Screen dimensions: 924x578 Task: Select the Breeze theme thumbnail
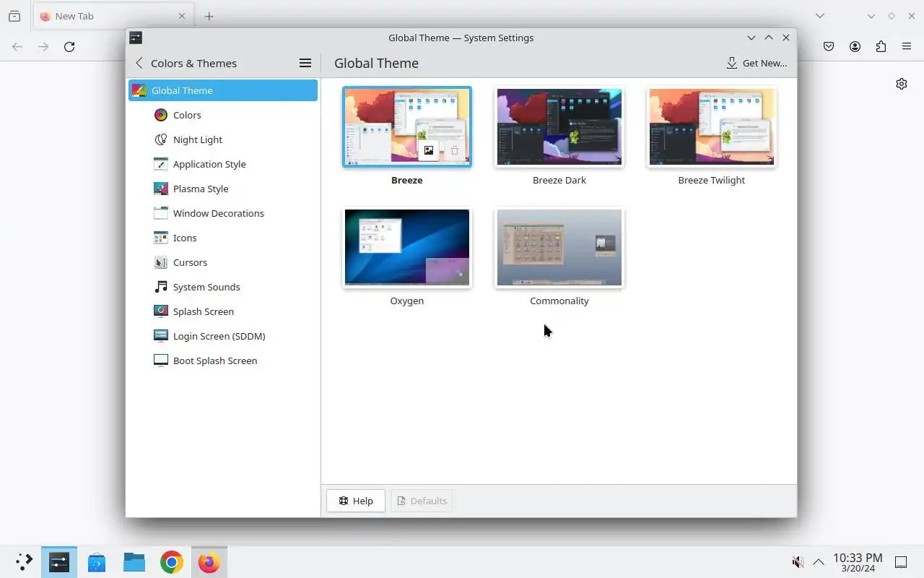tap(407, 126)
